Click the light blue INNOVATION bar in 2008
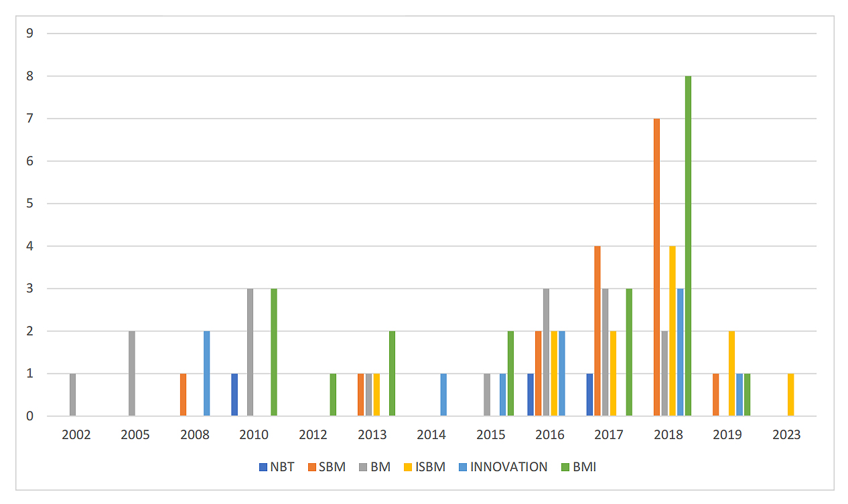This screenshot has height=504, width=848. (x=207, y=373)
